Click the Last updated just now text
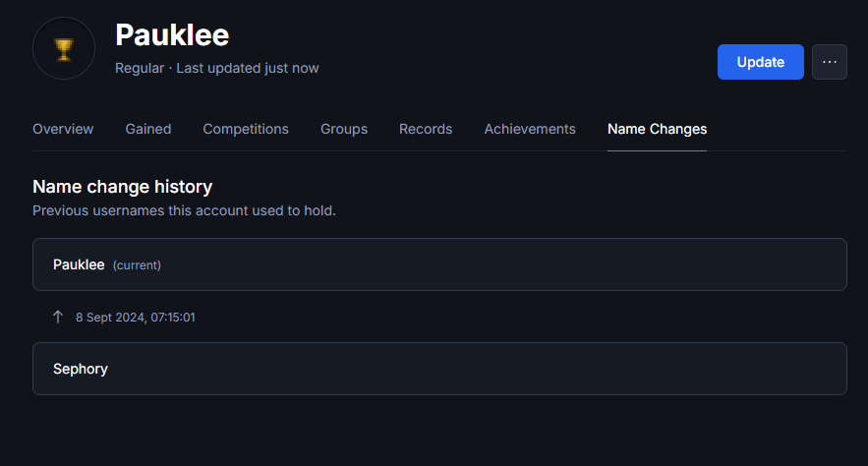Screen dimensions: 868x466 (x=248, y=68)
